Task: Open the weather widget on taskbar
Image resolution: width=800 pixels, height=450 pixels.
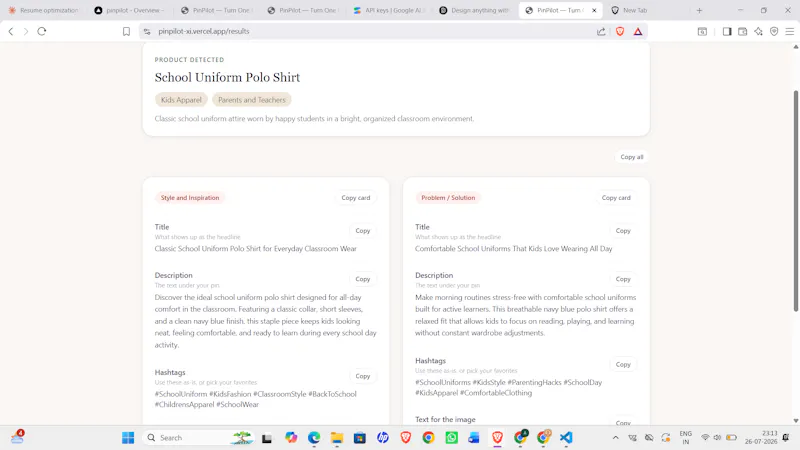Action: 17,437
